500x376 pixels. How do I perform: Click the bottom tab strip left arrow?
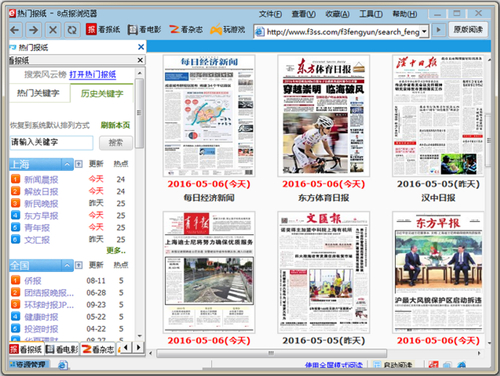126,348
